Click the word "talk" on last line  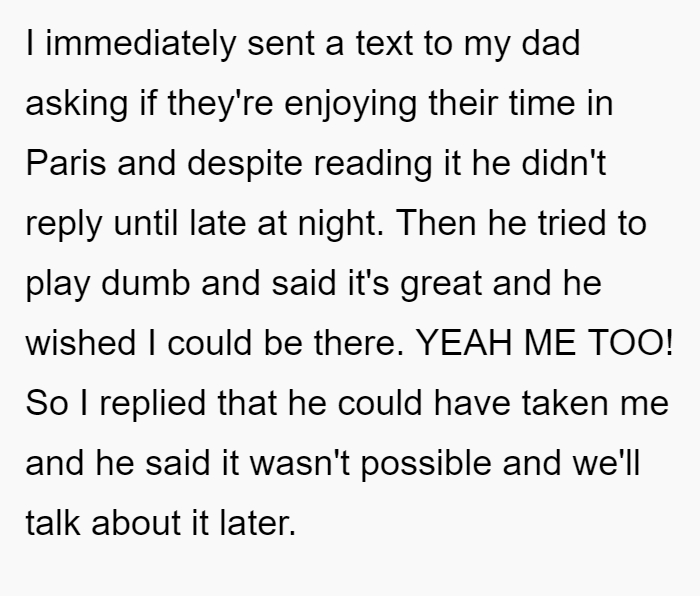53,522
